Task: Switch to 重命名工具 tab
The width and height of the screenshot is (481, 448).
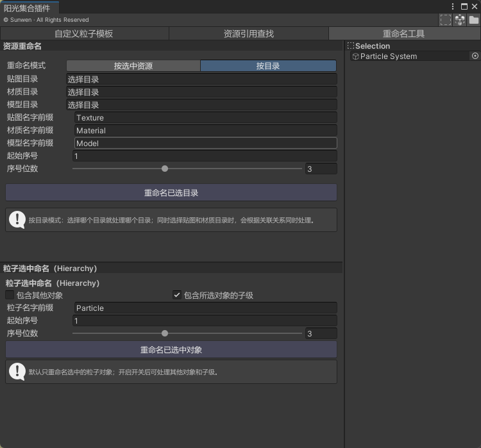Action: 404,33
